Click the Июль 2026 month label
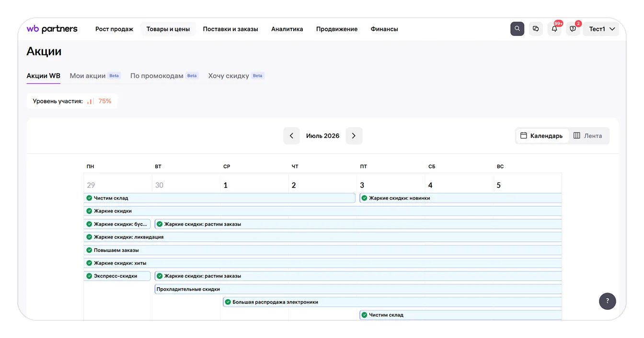 click(x=322, y=136)
